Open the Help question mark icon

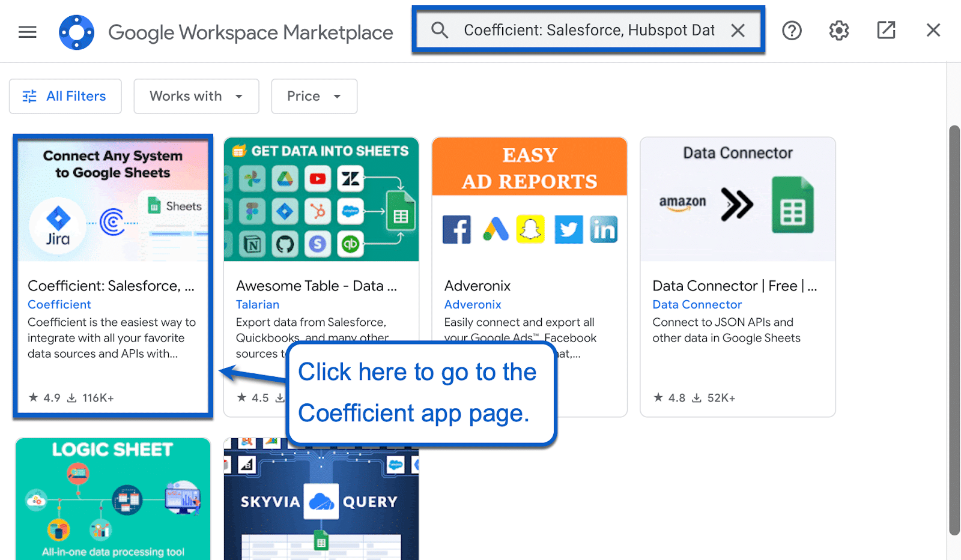(x=792, y=30)
